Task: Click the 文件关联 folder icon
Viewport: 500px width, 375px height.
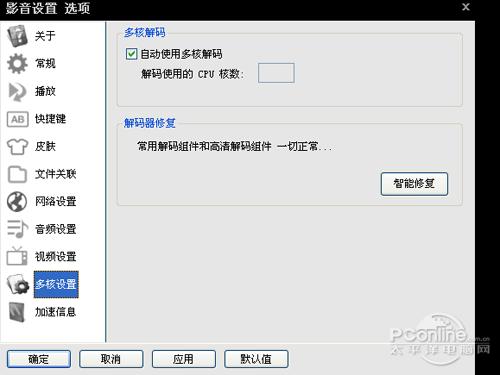Action: click(17, 174)
